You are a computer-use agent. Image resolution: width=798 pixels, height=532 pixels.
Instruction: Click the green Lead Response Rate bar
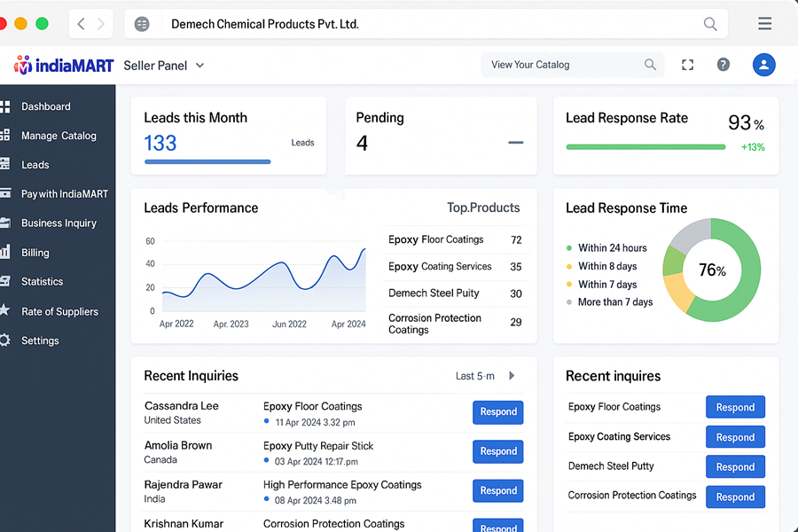coord(645,147)
